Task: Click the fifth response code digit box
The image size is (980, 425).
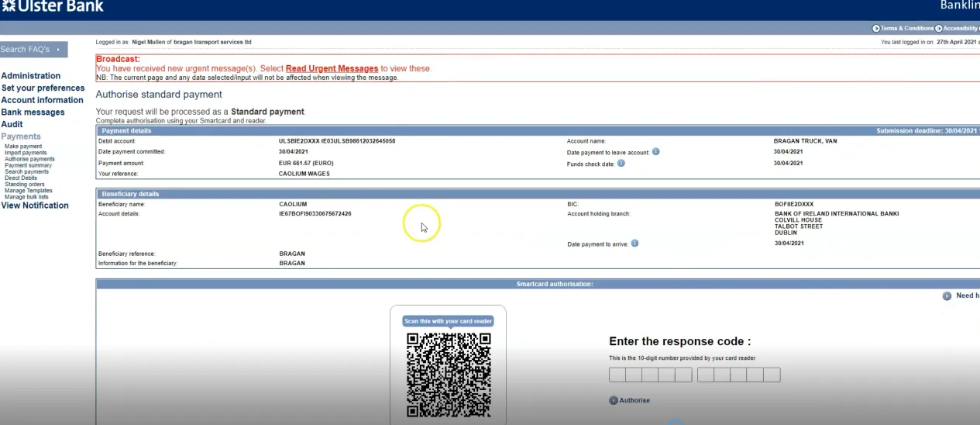Action: (x=683, y=375)
